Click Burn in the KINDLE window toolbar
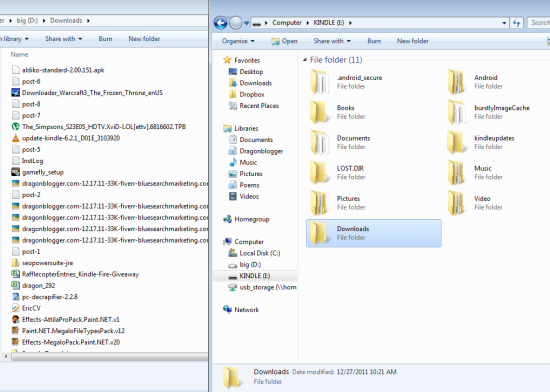Image resolution: width=550 pixels, height=392 pixels. [x=374, y=41]
